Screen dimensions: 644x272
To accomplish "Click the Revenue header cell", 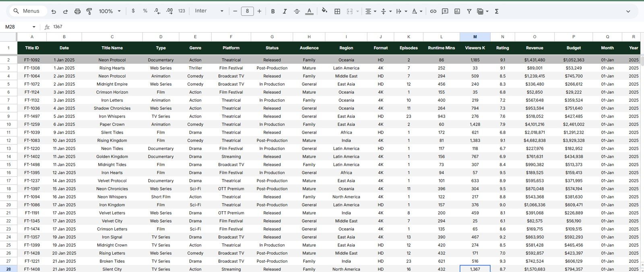I will click(535, 48).
